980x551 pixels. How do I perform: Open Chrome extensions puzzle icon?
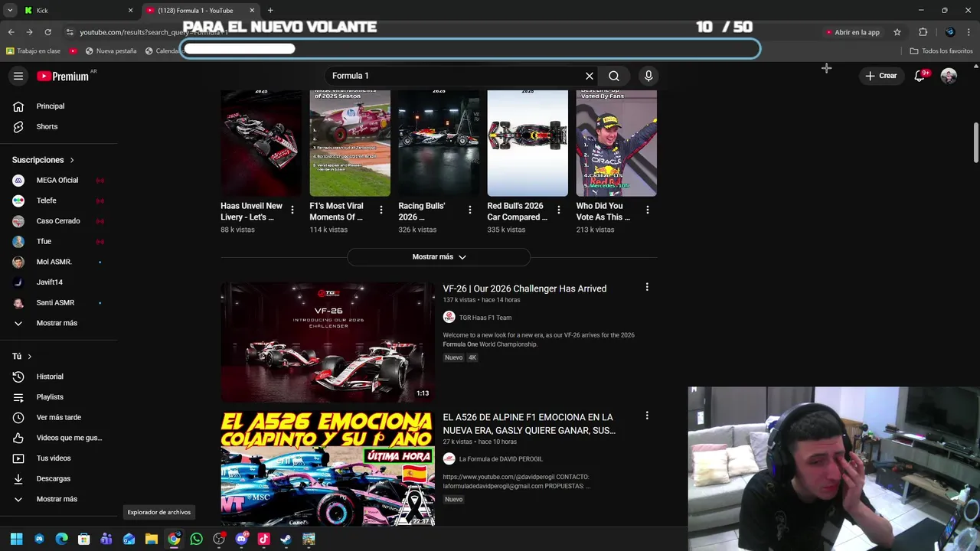(923, 32)
